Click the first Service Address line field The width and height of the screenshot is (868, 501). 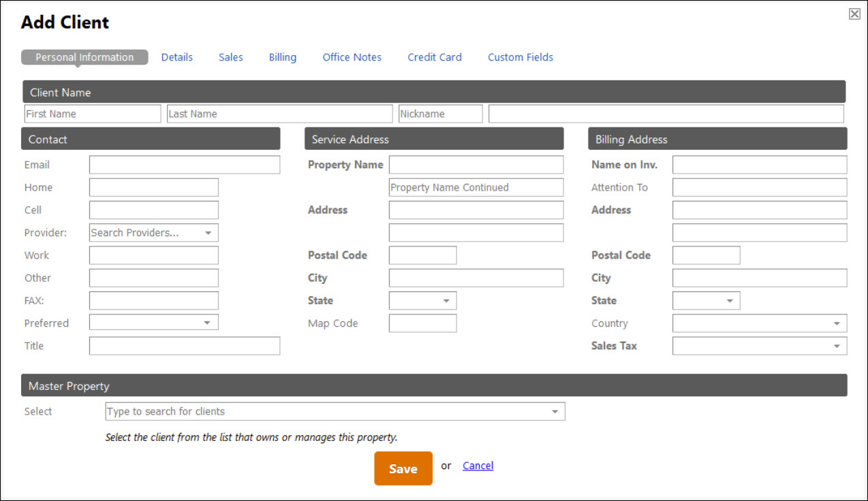click(x=476, y=210)
